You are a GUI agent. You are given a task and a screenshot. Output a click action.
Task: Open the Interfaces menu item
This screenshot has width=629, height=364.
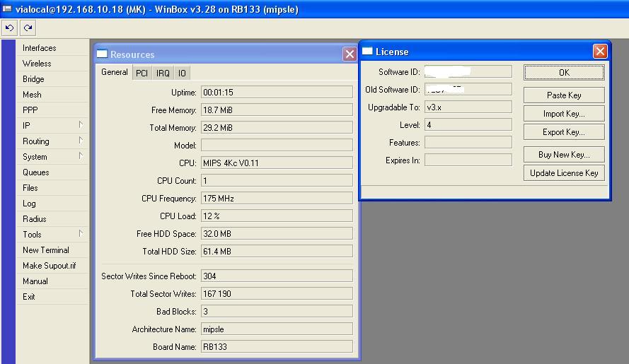click(x=52, y=48)
